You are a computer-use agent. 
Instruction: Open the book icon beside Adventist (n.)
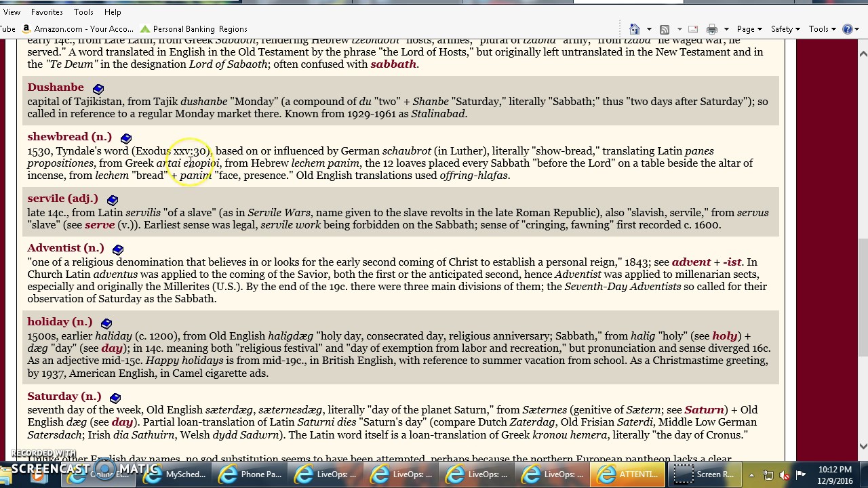(118, 249)
